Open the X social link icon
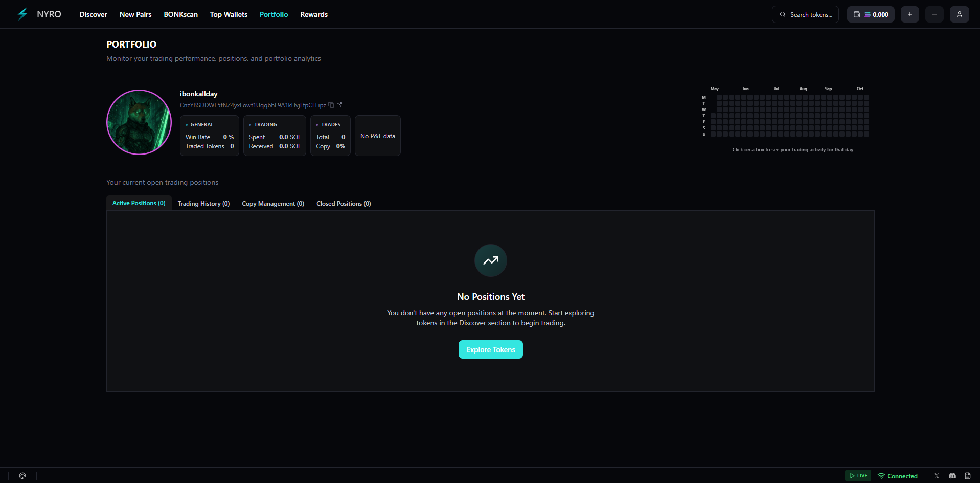Screen dimensions: 980x483 [936, 476]
